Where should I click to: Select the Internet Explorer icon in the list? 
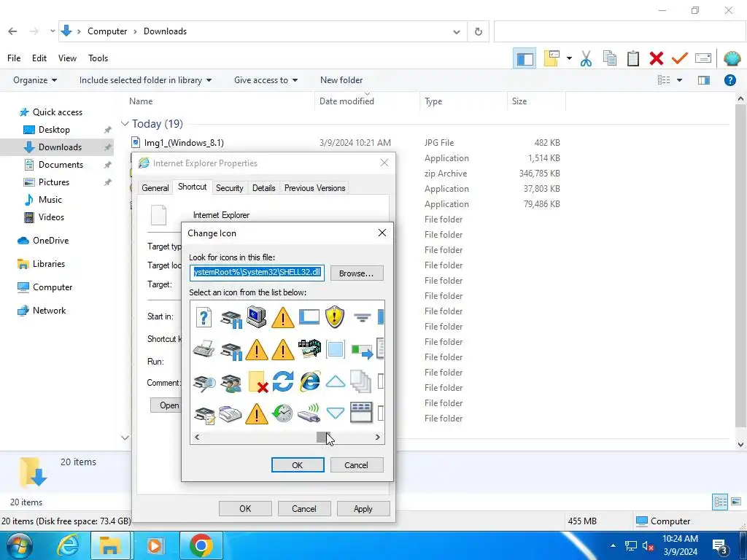click(x=309, y=381)
